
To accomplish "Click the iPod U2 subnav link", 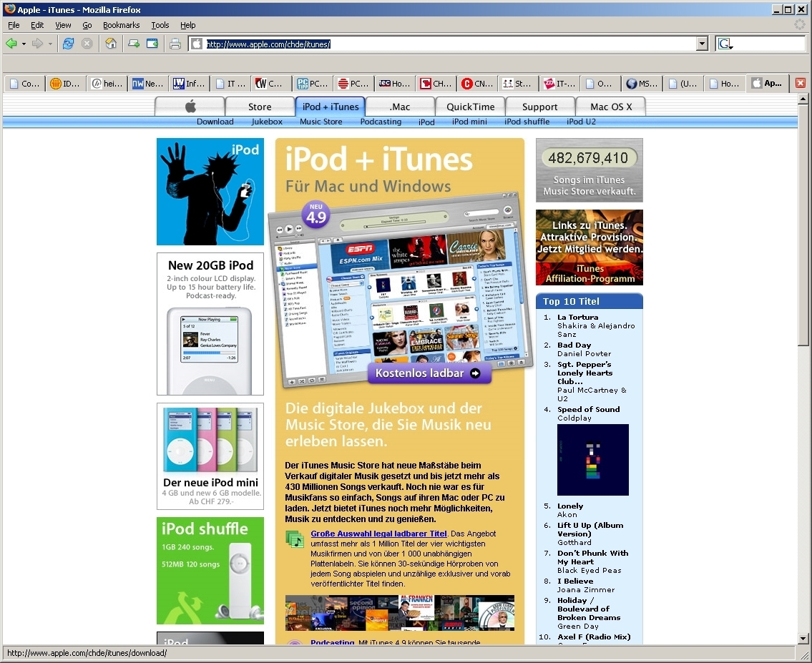I will [x=581, y=122].
